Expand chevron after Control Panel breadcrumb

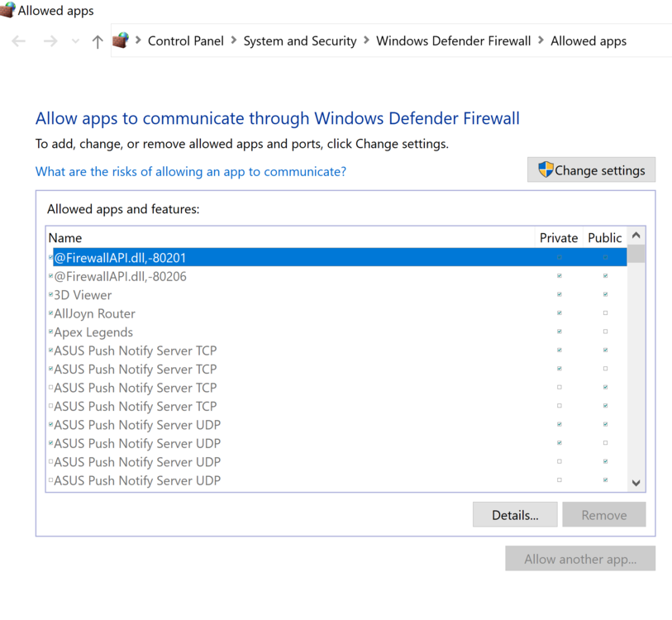(234, 41)
